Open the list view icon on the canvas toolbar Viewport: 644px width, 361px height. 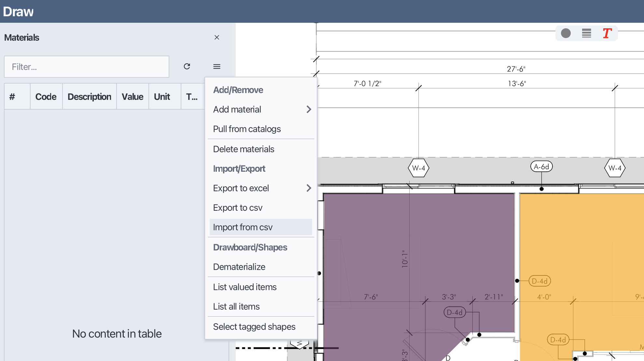[x=586, y=33]
